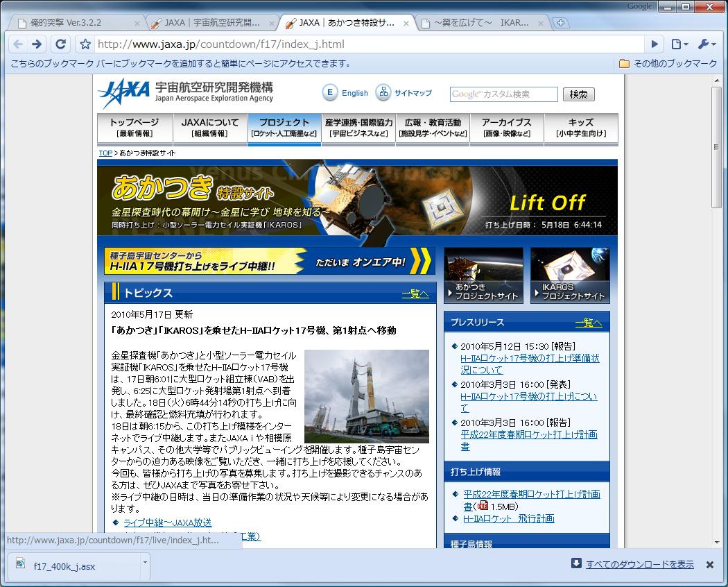Open the English version link
This screenshot has width=728, height=587.
(355, 93)
